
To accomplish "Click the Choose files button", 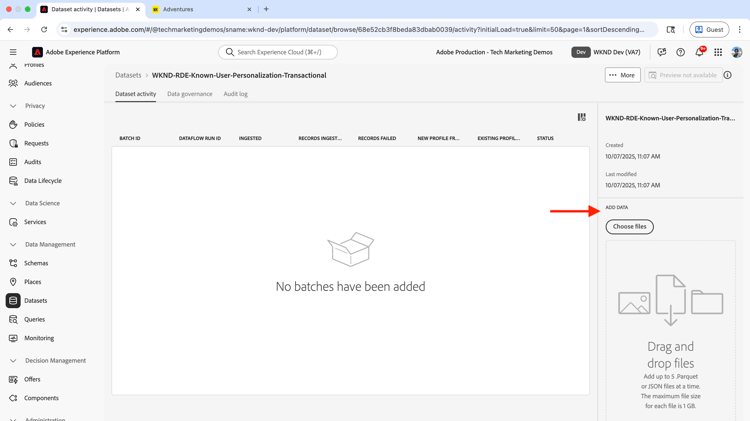I will pos(629,226).
